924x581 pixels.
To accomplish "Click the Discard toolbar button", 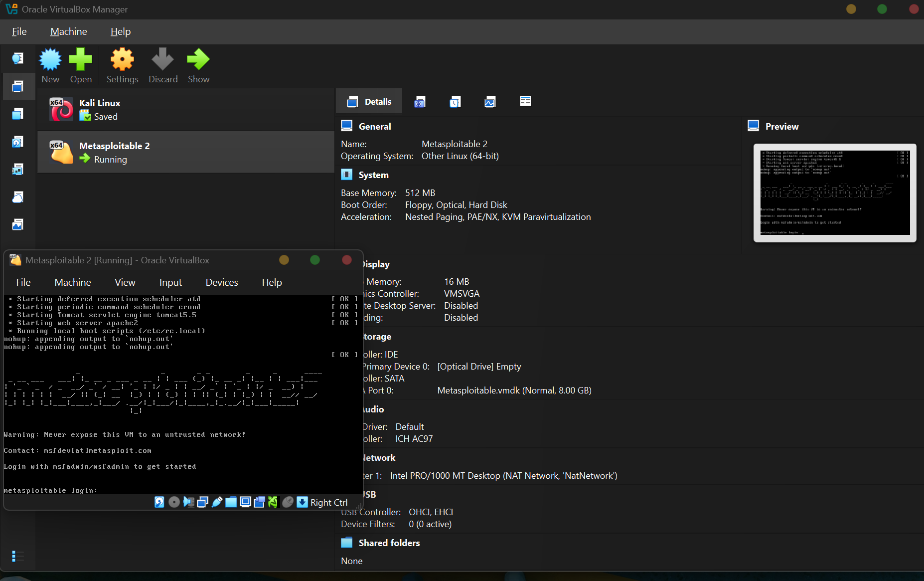I will click(163, 66).
